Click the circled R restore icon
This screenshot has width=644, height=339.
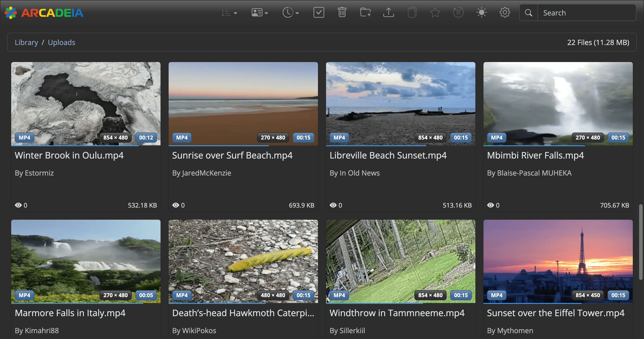(458, 13)
